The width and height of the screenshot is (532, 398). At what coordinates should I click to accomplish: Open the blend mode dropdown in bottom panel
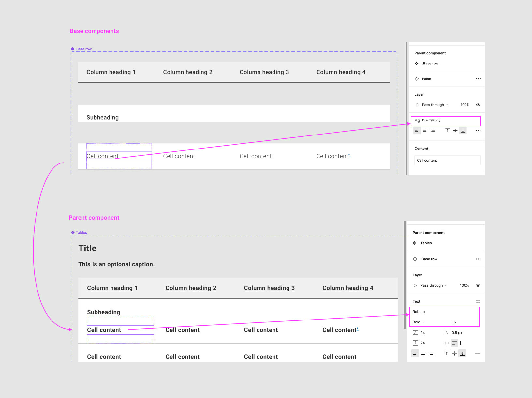tap(434, 285)
